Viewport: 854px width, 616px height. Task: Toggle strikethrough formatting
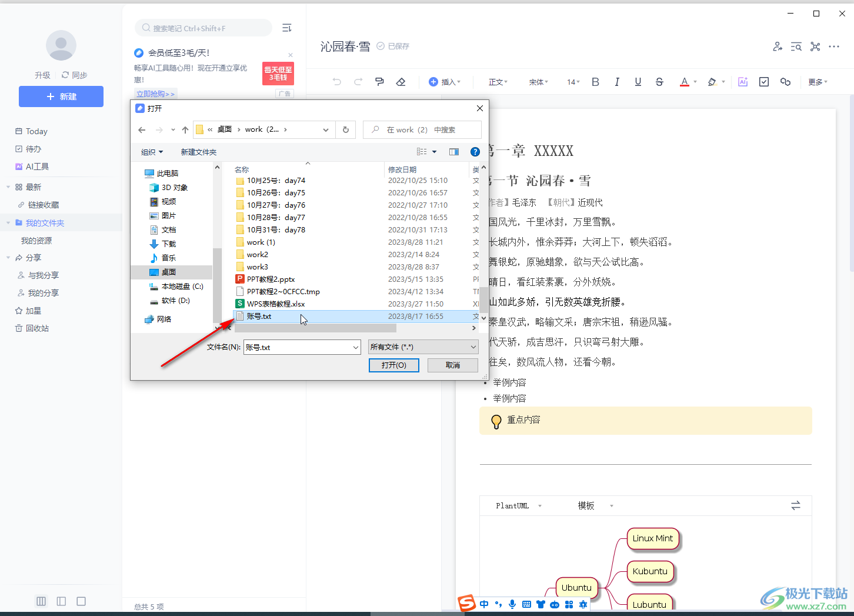[x=659, y=82]
